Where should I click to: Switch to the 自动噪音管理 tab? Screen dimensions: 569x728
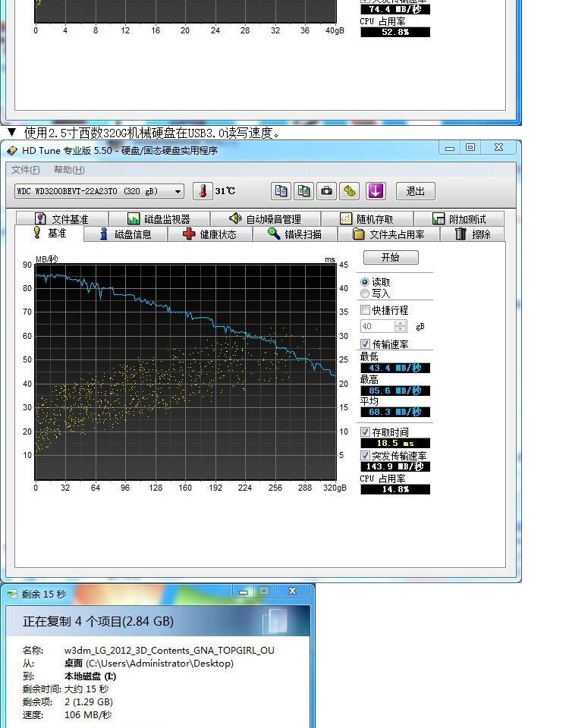pyautogui.click(x=265, y=218)
